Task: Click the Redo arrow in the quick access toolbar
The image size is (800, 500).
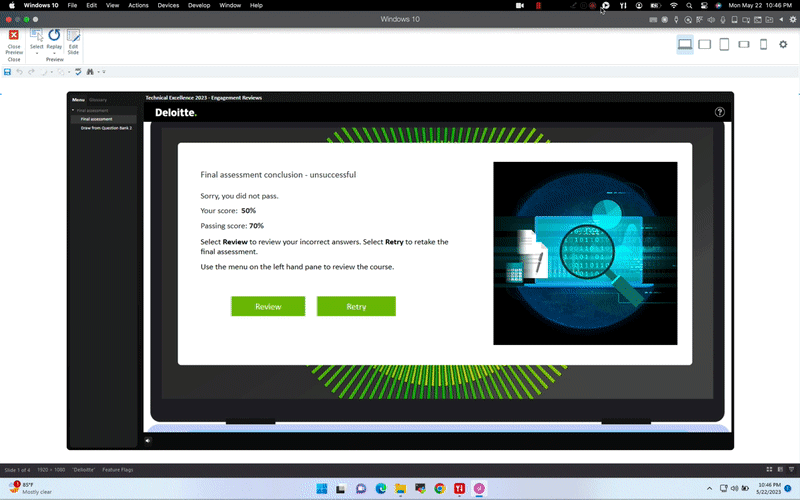Action: click(x=31, y=72)
